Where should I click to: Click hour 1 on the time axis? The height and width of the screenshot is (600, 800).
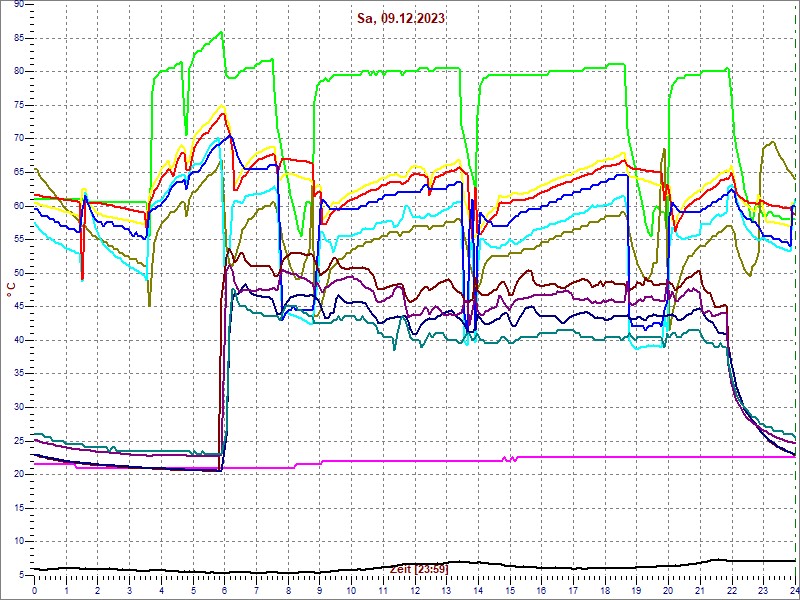[66, 590]
